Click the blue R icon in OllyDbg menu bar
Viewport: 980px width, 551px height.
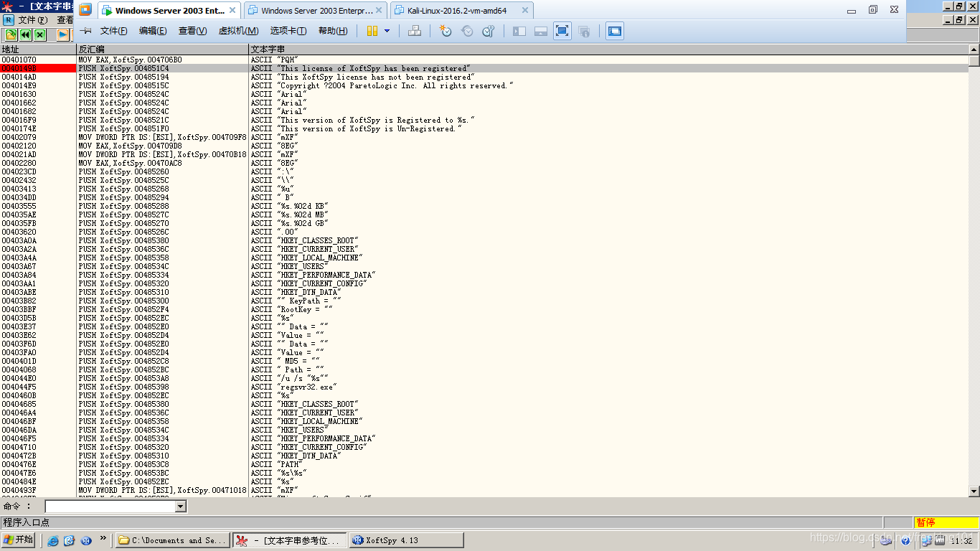9,20
